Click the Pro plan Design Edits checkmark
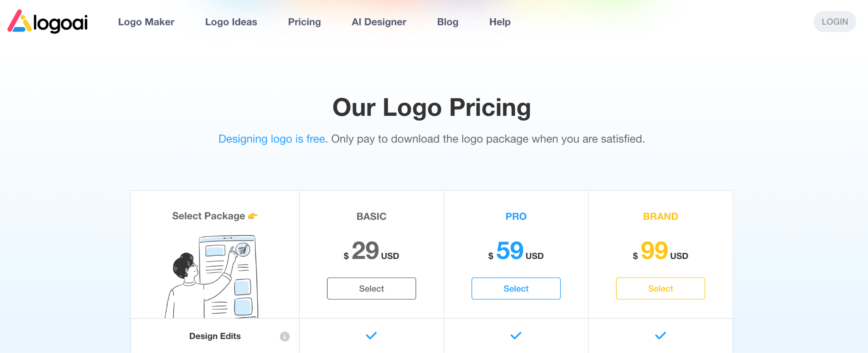Viewport: 868px width, 353px height. (x=516, y=336)
